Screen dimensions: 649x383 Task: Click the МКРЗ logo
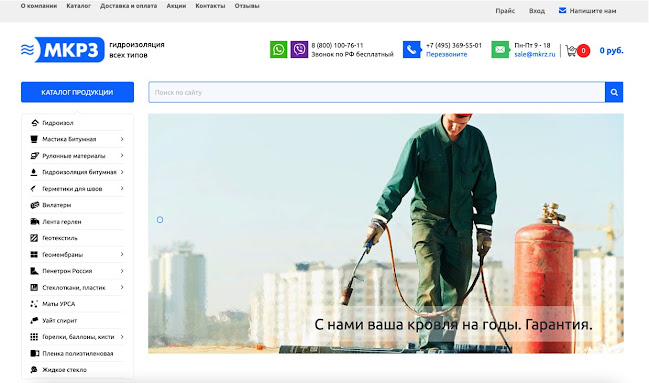[62, 50]
